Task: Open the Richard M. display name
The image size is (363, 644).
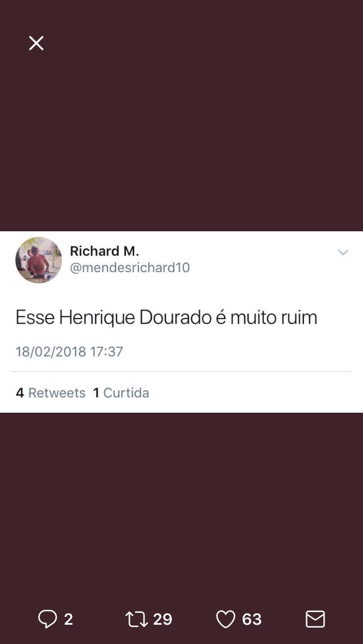Action: (x=104, y=251)
